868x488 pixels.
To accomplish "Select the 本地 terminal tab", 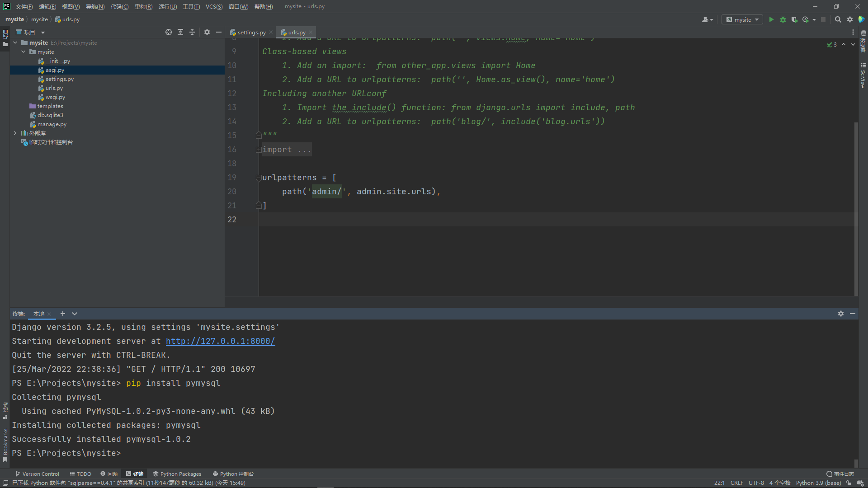I will tap(39, 314).
